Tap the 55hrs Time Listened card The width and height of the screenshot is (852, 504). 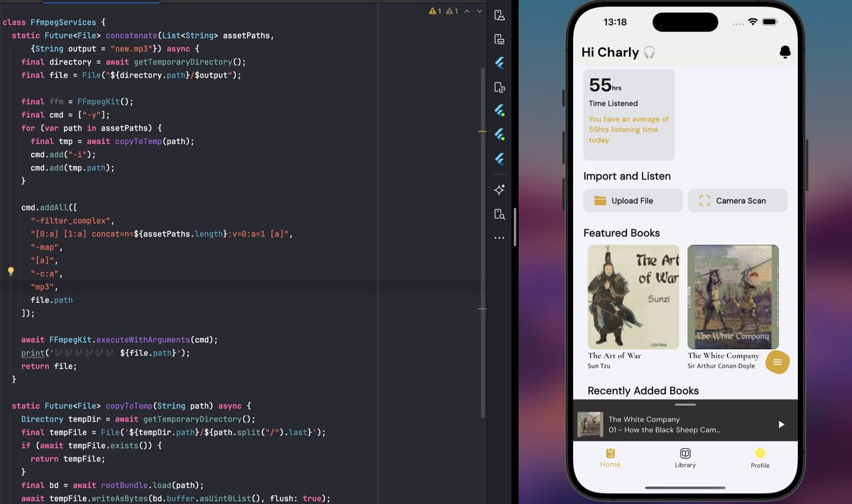[x=629, y=114]
